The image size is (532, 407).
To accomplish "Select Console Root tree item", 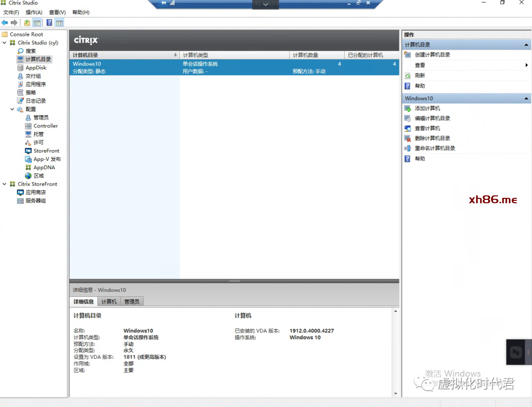I will coord(26,34).
